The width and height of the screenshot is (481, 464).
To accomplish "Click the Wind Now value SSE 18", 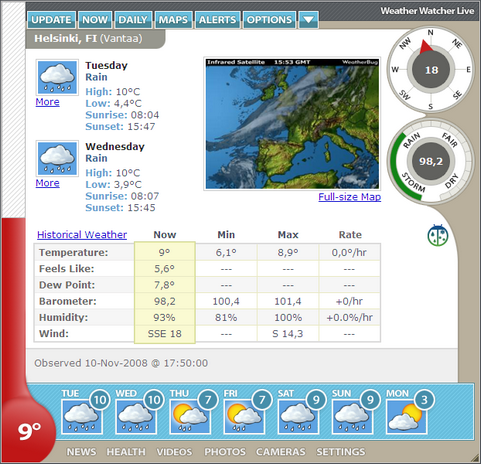I will (x=164, y=334).
